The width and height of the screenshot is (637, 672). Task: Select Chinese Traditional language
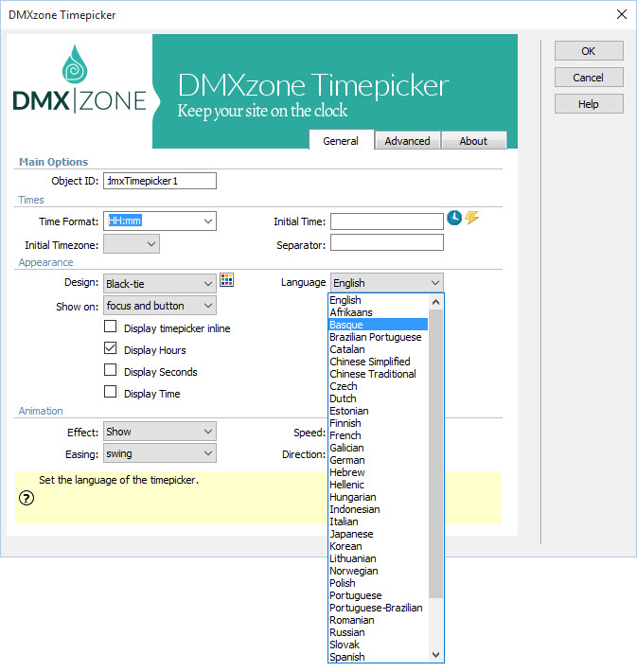(x=379, y=374)
